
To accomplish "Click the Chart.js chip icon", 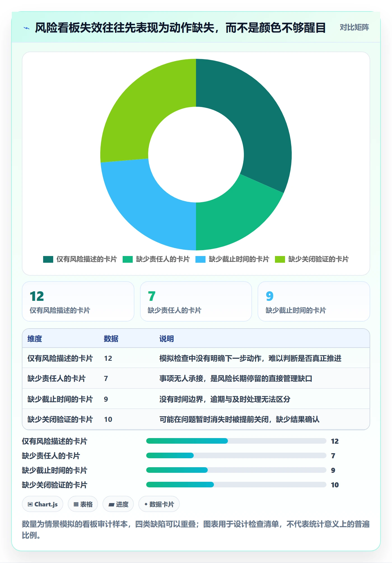I will [x=30, y=504].
